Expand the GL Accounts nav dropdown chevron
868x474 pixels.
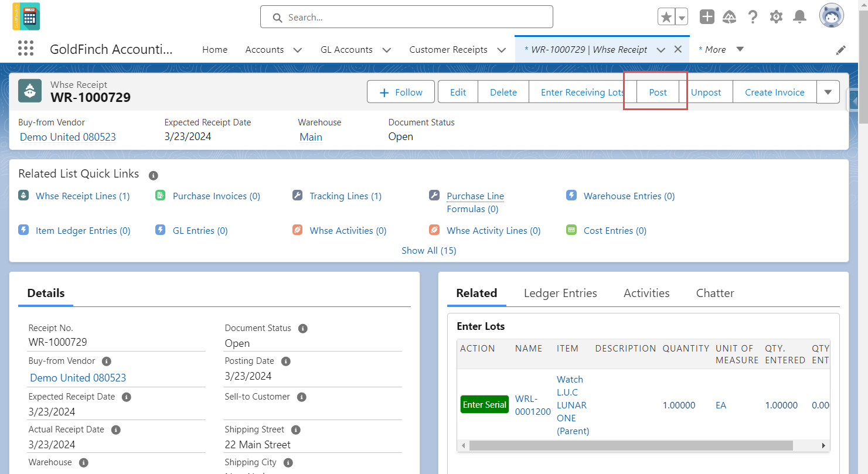[x=387, y=50]
